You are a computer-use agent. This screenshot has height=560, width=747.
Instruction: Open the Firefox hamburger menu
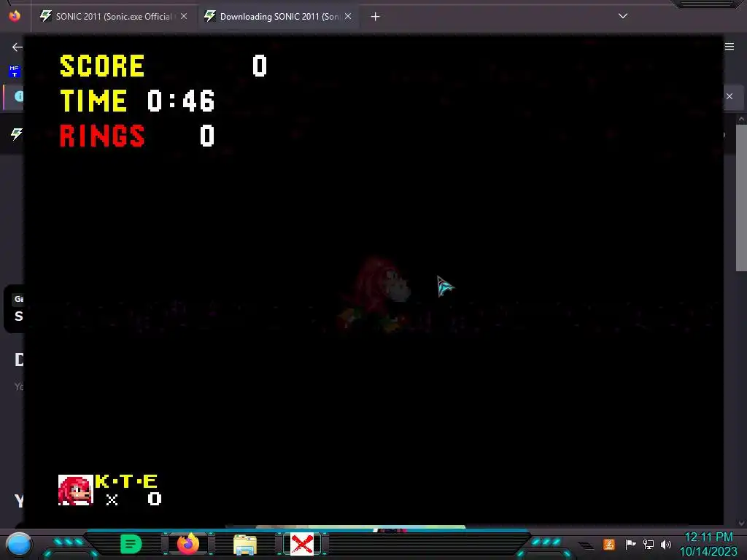point(729,46)
